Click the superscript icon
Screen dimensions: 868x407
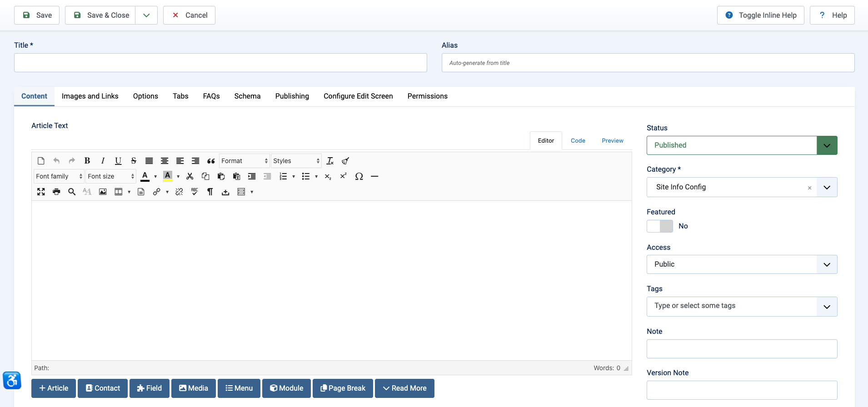coord(344,176)
